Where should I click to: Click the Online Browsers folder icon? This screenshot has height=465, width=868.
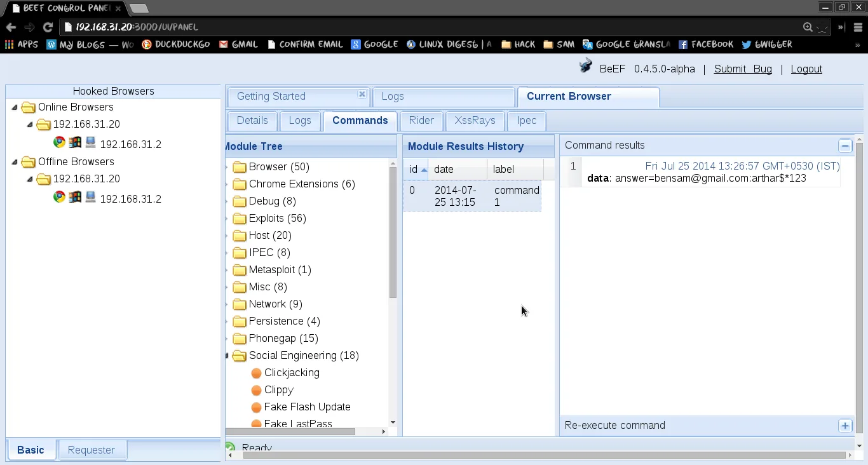tap(28, 107)
